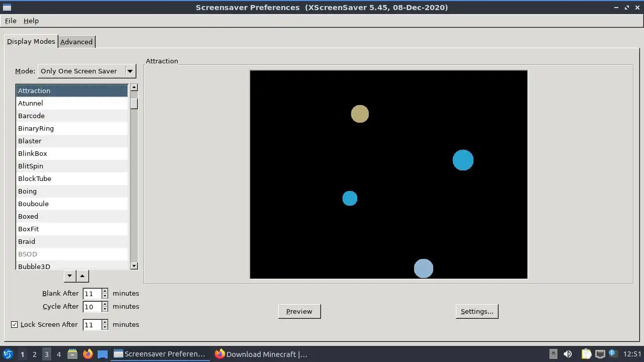Viewport: 644px width, 362px height.
Task: Launch Firefox from the quick launch
Action: (x=88, y=354)
